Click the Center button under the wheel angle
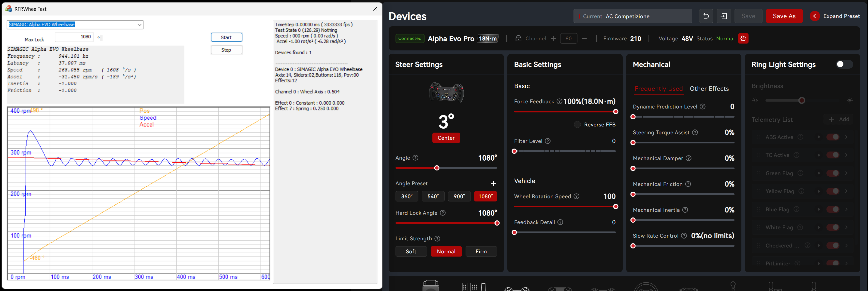868x291 pixels. 446,138
